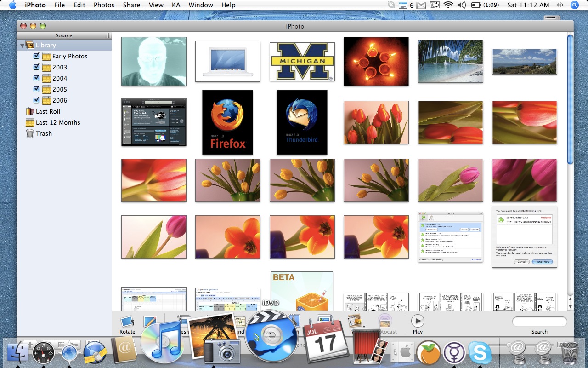The image size is (588, 368).
Task: Select the Michigan logo thumbnail
Action: 302,62
